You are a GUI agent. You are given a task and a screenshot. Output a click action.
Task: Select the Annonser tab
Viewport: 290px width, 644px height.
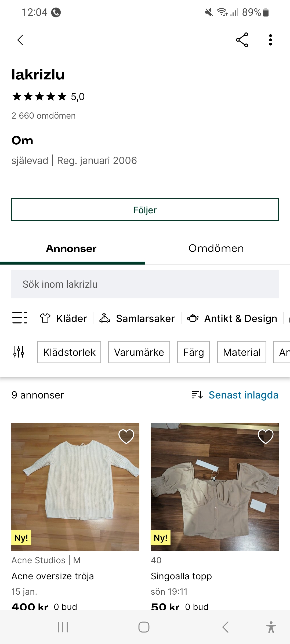point(71,248)
